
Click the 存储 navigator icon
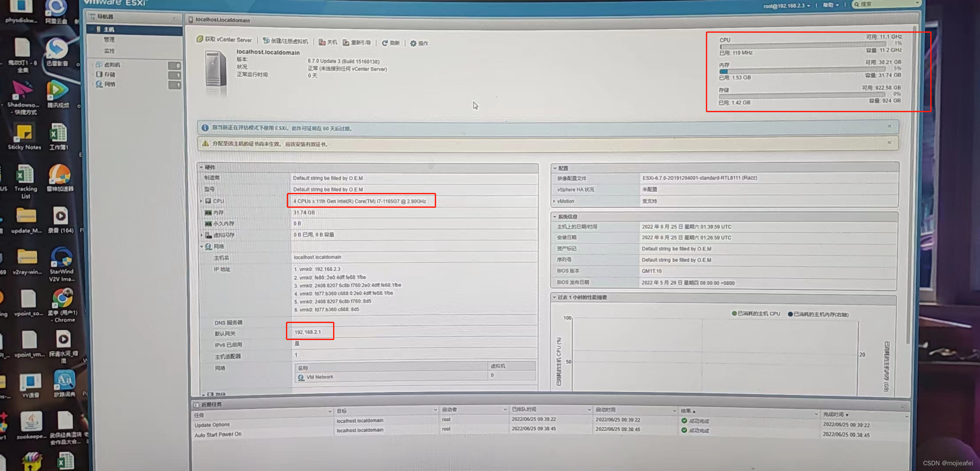click(x=99, y=74)
